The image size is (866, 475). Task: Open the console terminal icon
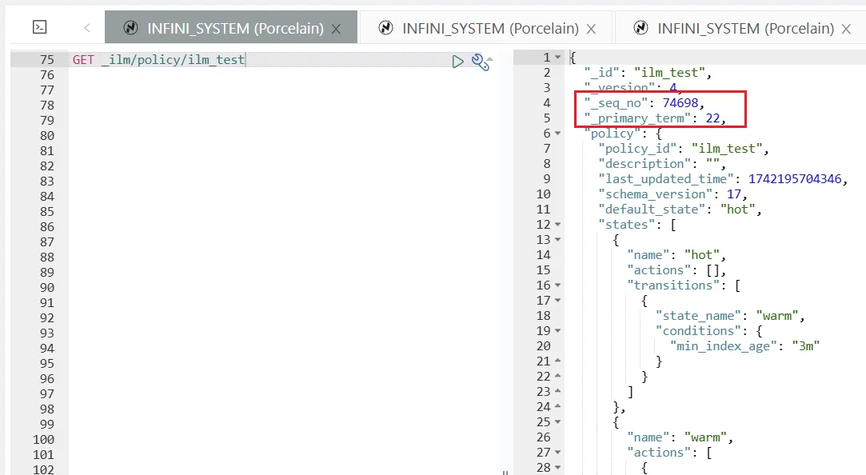pos(40,27)
